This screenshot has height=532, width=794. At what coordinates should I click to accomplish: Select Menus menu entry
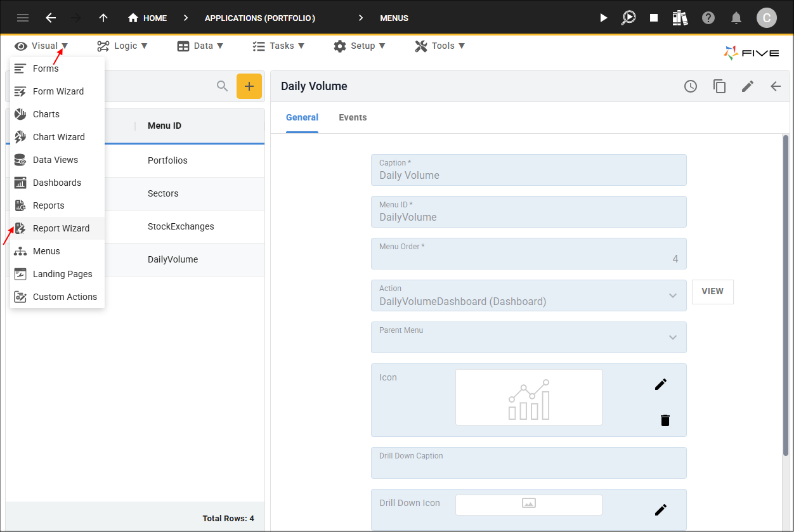57,251
